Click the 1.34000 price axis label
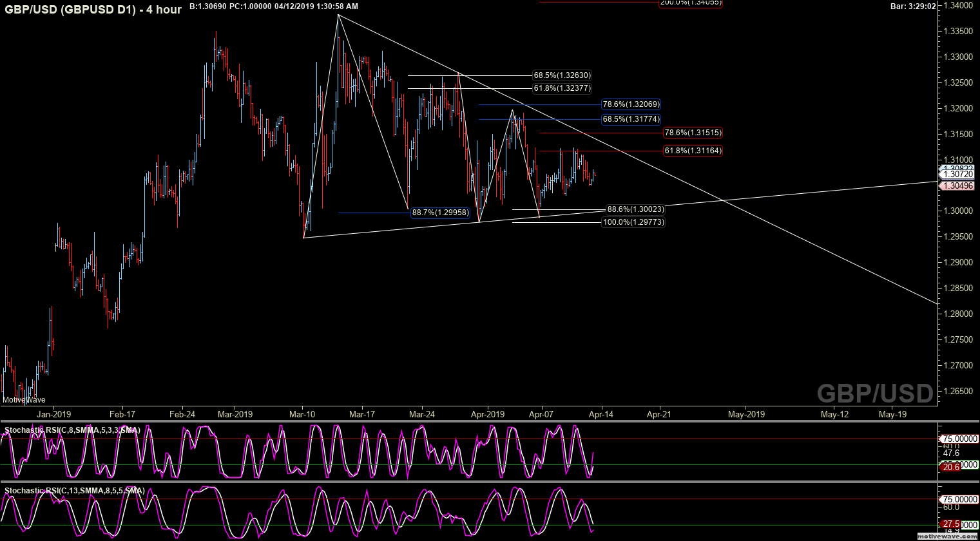 [957, 6]
